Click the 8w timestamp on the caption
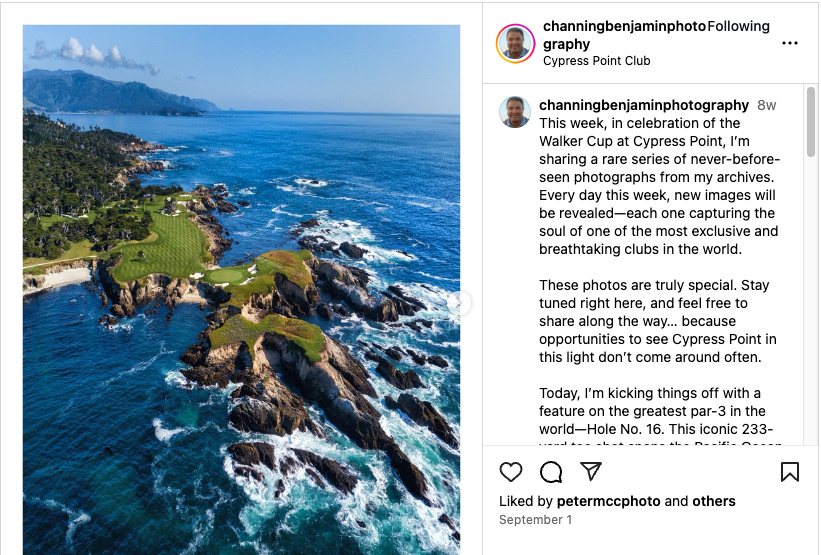 pyautogui.click(x=766, y=105)
